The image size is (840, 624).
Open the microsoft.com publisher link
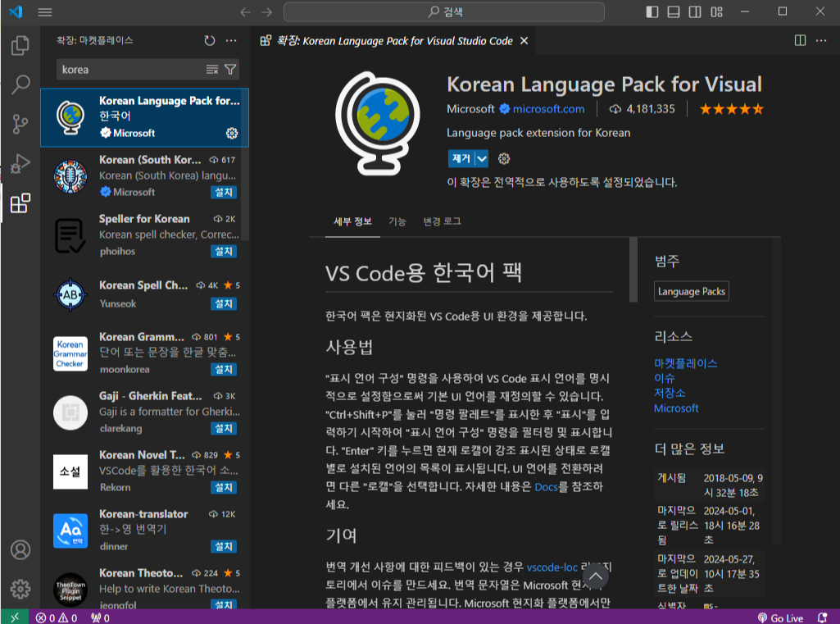pyautogui.click(x=548, y=109)
